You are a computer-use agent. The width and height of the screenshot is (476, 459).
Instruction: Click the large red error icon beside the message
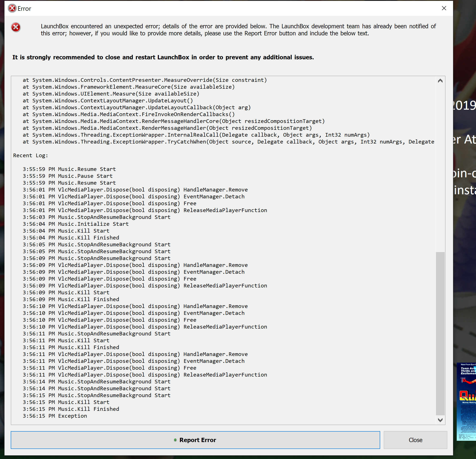16,27
